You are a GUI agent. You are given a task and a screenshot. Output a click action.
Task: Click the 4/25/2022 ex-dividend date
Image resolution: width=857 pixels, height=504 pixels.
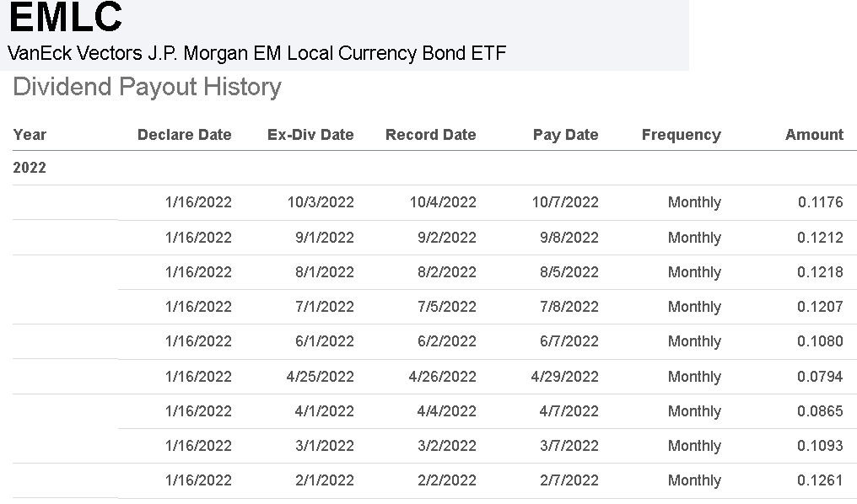[x=321, y=377]
